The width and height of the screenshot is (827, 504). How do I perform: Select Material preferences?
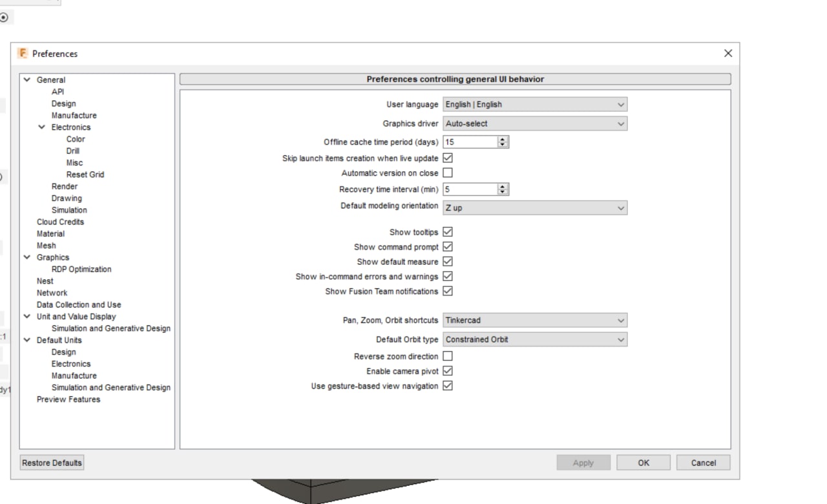point(50,234)
